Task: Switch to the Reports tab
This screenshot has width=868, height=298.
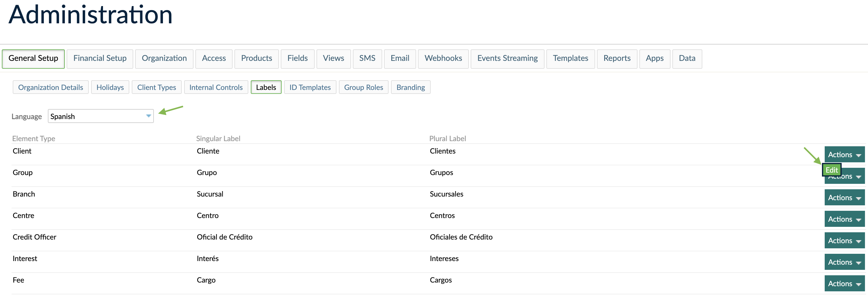Action: point(617,58)
